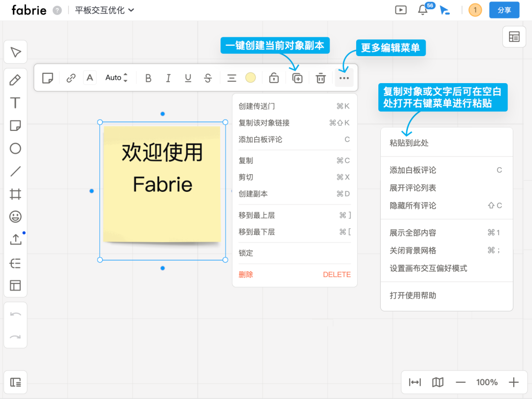Click the fit-to-width zoom icon
Viewport: 532px width, 399px height.
tap(415, 382)
